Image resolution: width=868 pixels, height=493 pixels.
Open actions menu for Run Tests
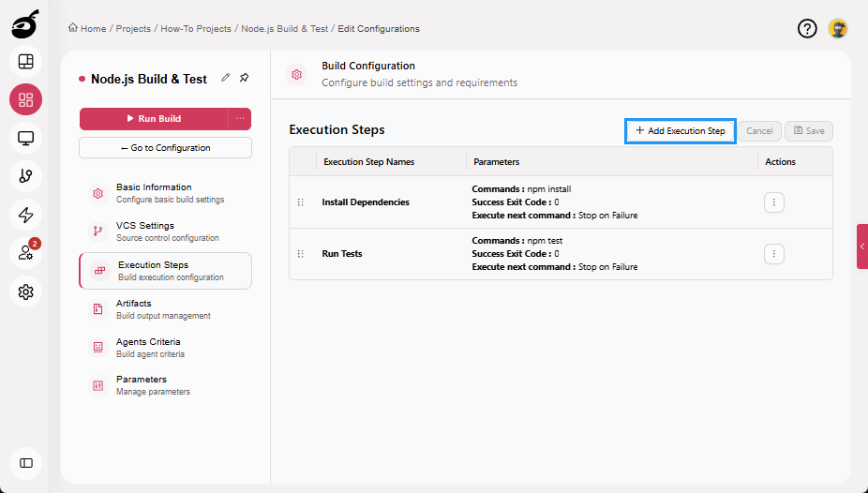click(x=774, y=254)
